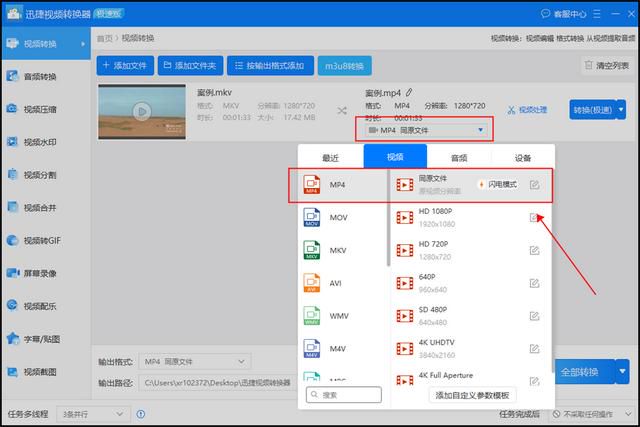640x427 pixels.
Task: Switch to the 设备 tab
Action: [523, 158]
